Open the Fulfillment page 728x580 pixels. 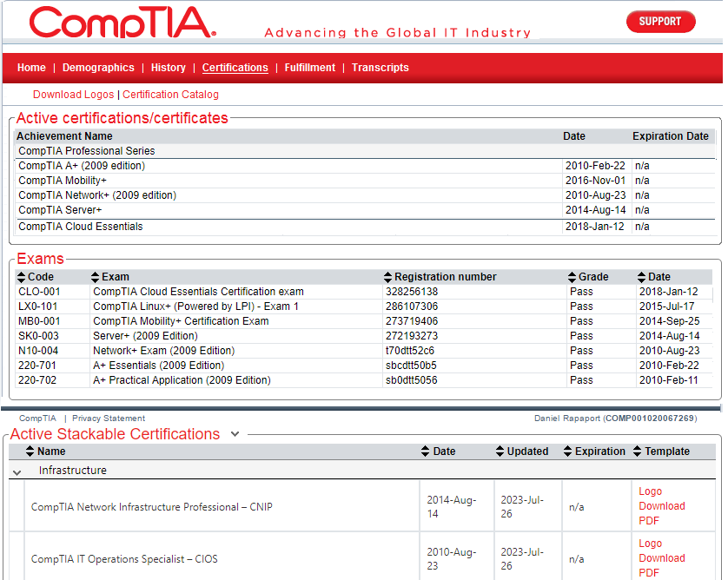(309, 68)
